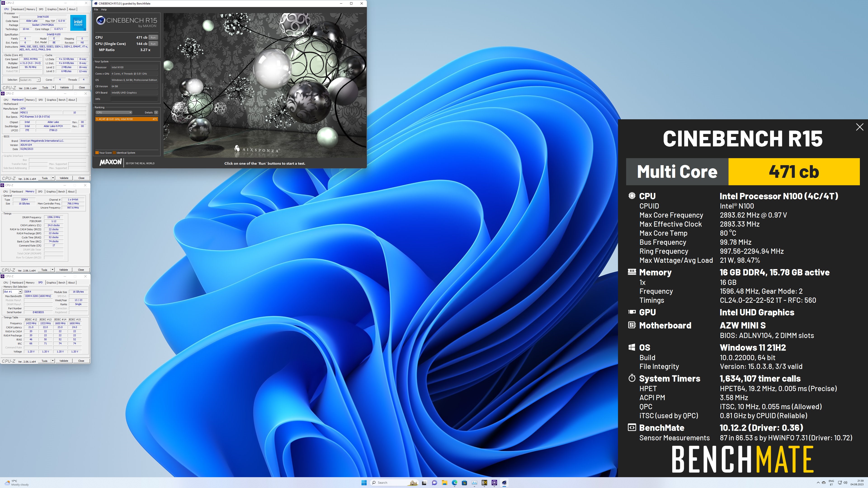This screenshot has width=868, height=488.
Task: Open Microsoft Edge from taskbar
Action: click(x=454, y=483)
